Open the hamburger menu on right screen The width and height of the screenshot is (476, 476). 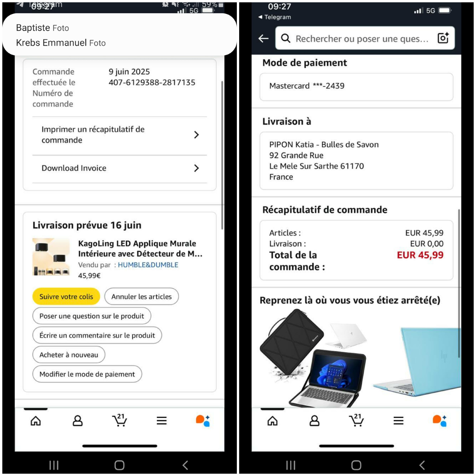pos(398,421)
